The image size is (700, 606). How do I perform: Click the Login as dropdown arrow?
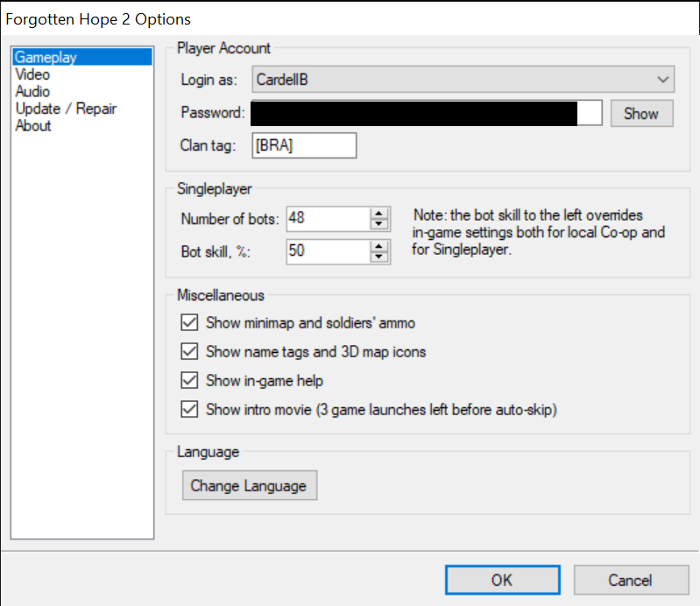[x=662, y=80]
